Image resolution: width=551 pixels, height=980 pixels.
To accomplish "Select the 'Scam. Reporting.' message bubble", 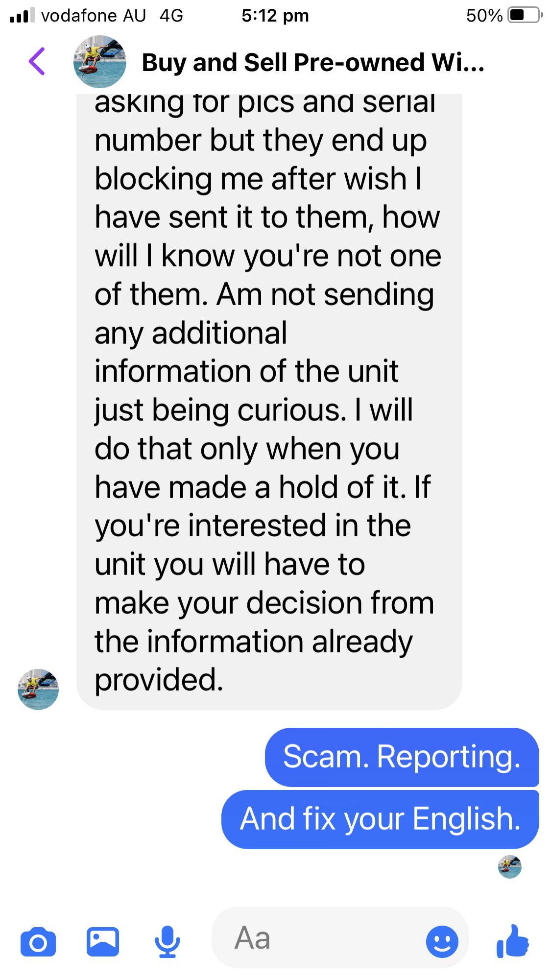I will coord(402,757).
